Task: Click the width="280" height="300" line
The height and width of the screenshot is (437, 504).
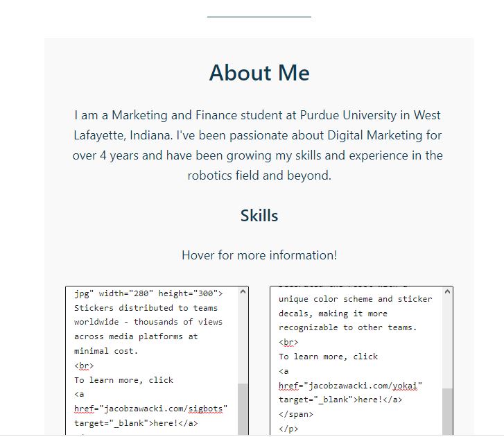Action: coord(148,293)
